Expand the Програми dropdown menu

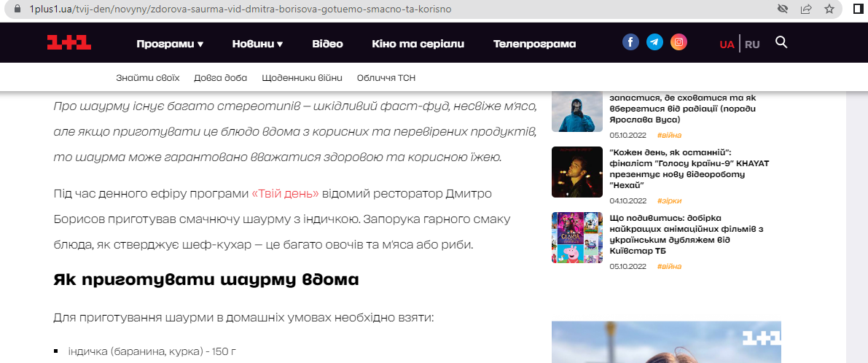pyautogui.click(x=170, y=44)
